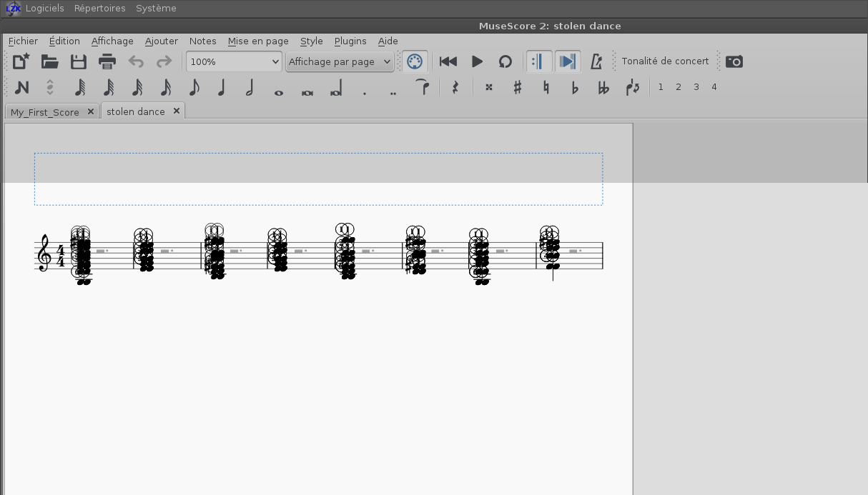Select the whole note duration
Viewport: 868px width, 495px height.
point(279,87)
